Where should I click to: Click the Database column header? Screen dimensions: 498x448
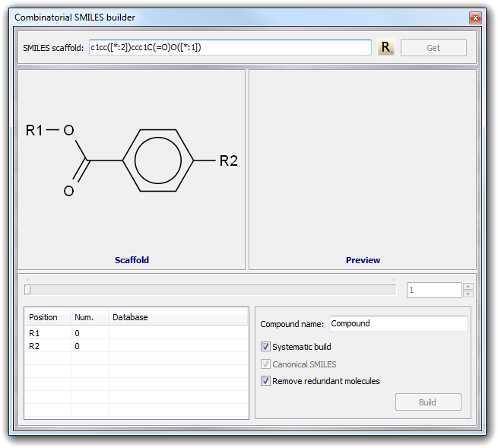coord(178,317)
